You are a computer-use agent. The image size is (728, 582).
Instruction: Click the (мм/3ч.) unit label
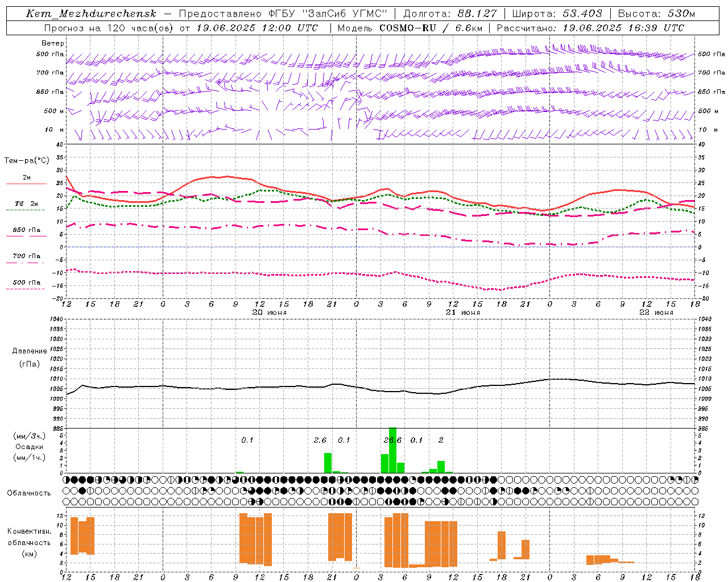(29, 436)
